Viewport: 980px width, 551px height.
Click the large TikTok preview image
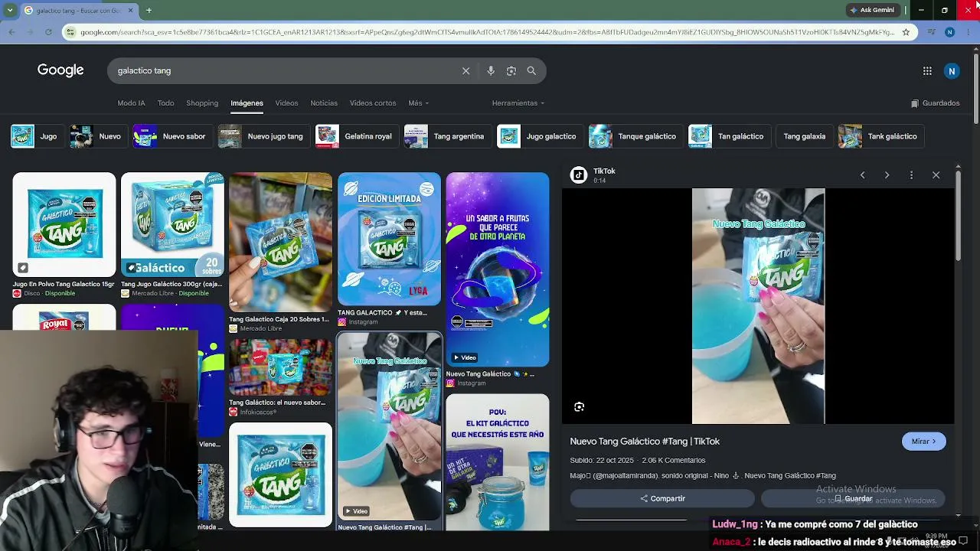[758, 306]
